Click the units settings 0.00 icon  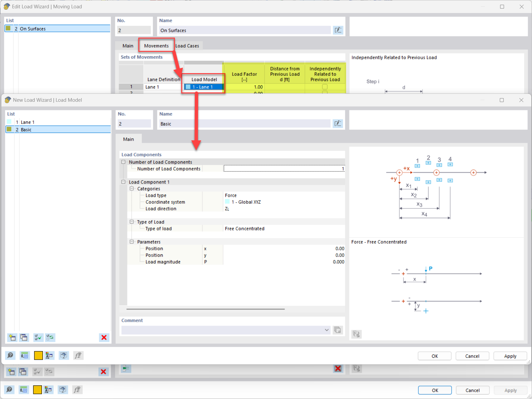tap(24, 355)
